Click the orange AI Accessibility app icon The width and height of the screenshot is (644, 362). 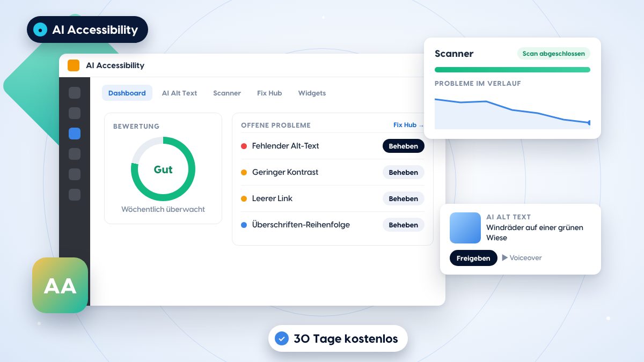coord(74,65)
